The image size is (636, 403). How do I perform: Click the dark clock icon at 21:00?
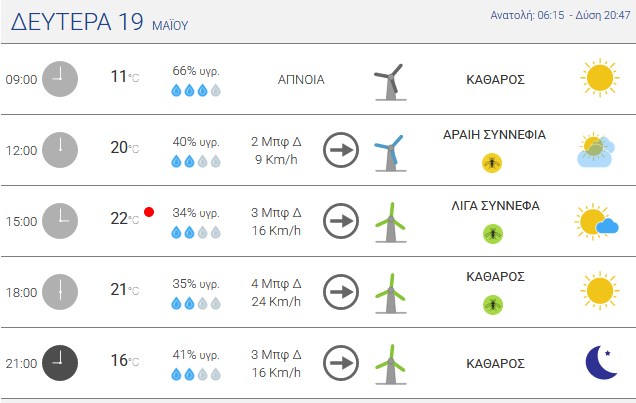tap(60, 363)
